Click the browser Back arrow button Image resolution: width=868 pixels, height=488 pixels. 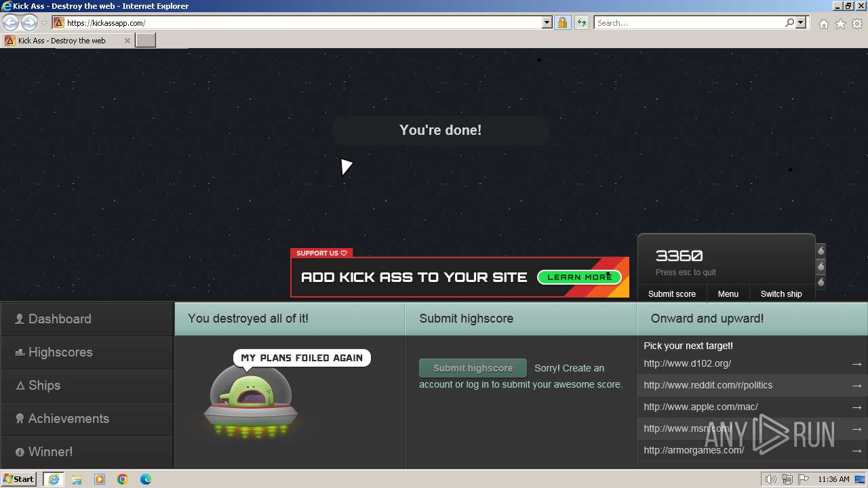[10, 22]
